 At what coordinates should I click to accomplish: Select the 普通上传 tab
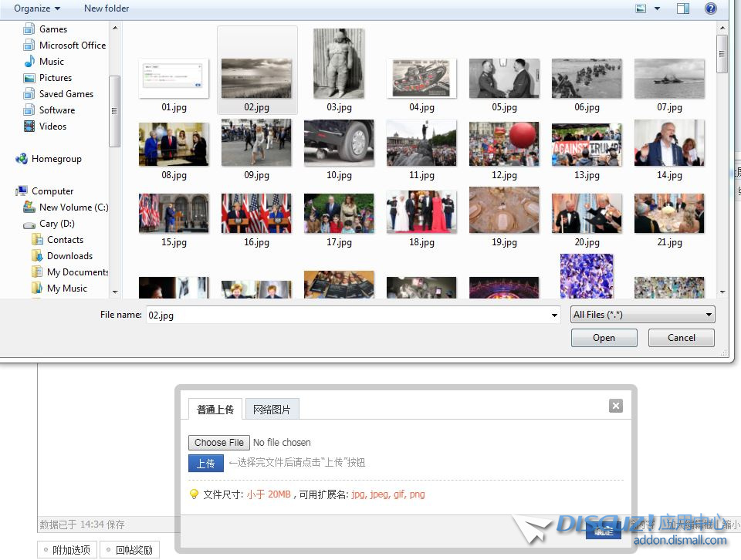215,410
